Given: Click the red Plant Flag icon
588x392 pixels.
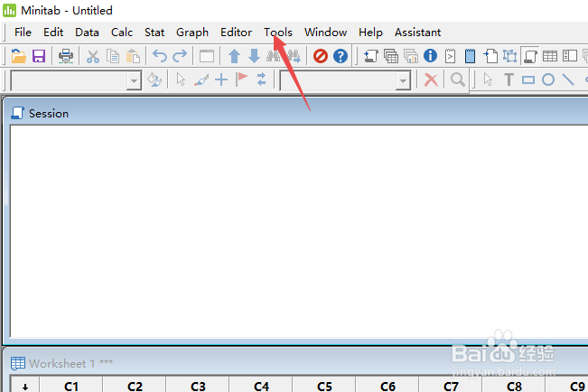Looking at the screenshot, I should pyautogui.click(x=241, y=79).
